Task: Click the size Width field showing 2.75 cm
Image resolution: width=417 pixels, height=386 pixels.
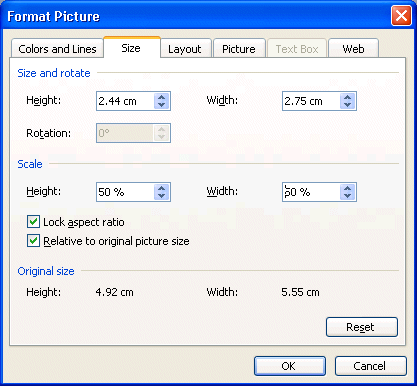Action: (311, 101)
